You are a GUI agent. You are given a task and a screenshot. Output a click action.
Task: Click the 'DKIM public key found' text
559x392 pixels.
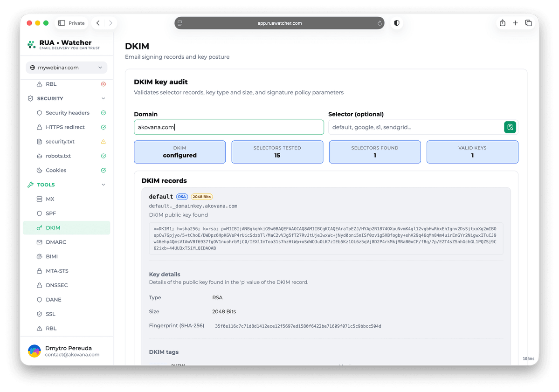pos(178,215)
